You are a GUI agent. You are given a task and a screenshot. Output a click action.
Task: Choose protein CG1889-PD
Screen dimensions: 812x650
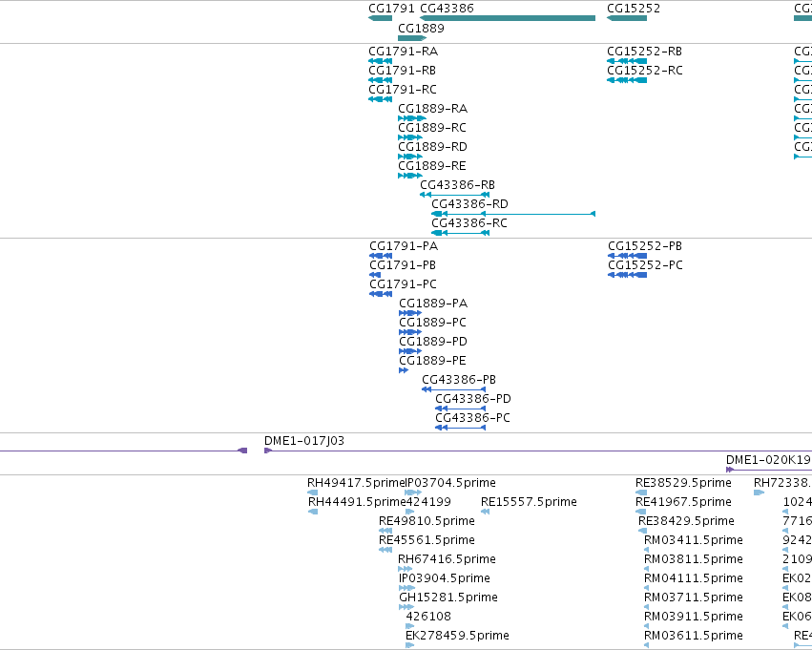[x=433, y=342]
